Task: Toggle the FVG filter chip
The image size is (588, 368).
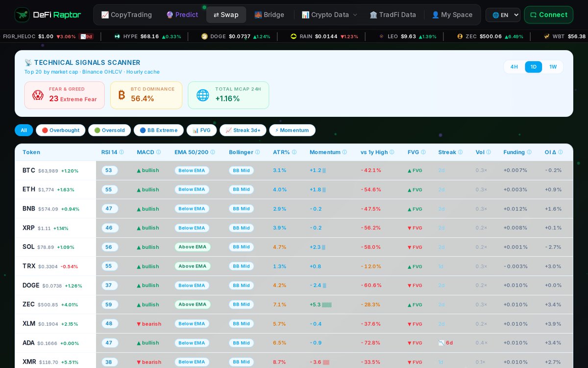Action: click(202, 130)
